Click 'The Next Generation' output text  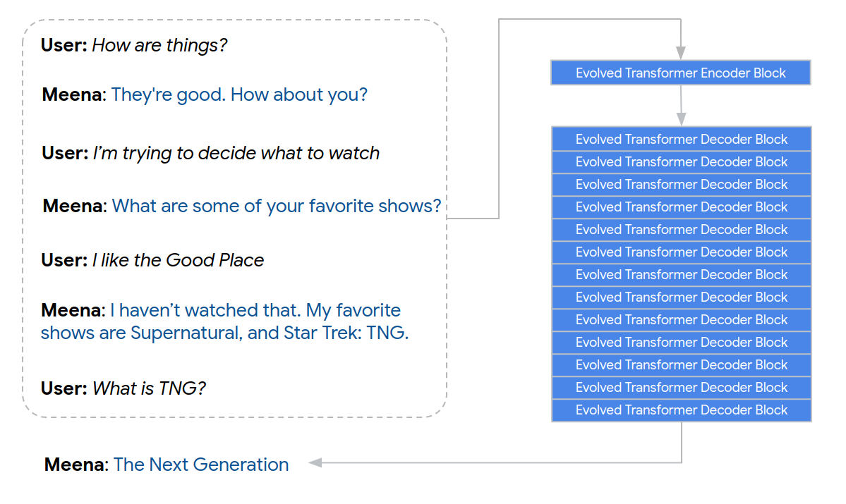point(201,465)
